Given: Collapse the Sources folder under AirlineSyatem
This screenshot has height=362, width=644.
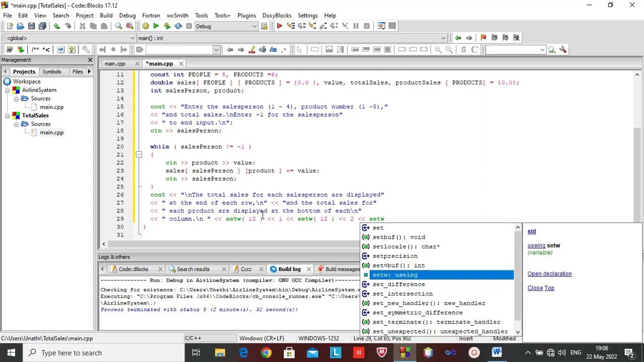Looking at the screenshot, I should (x=16, y=99).
